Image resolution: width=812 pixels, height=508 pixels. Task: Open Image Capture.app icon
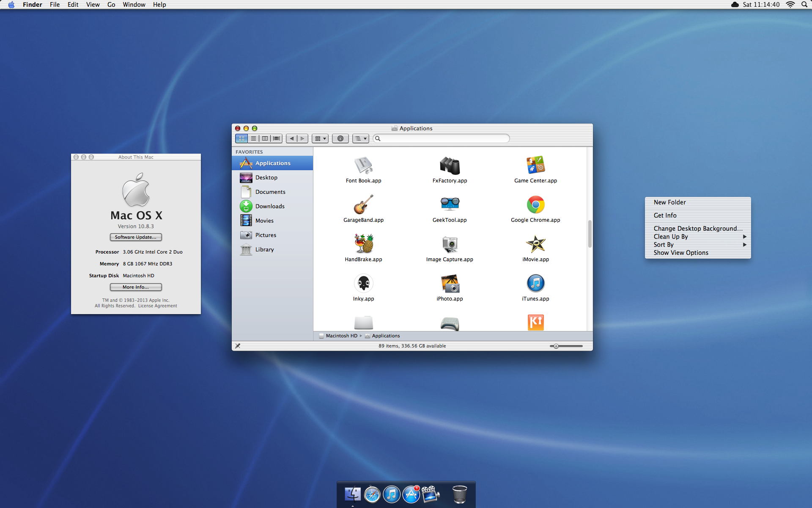click(x=450, y=244)
